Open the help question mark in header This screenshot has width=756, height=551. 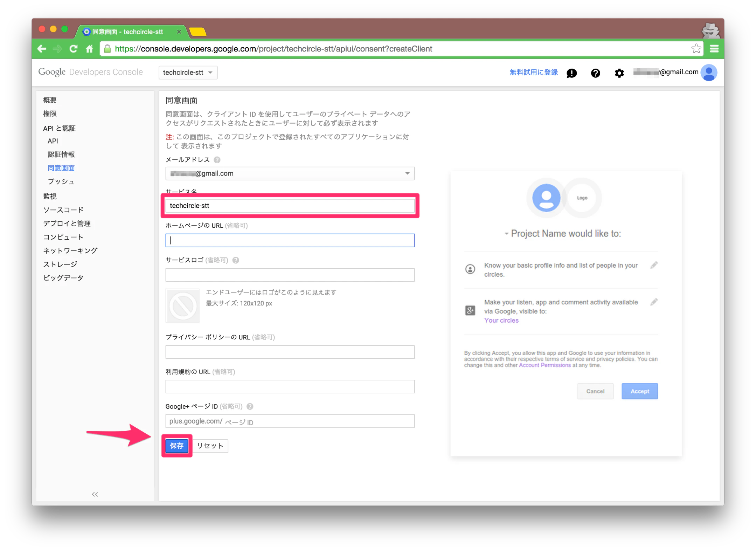point(595,73)
